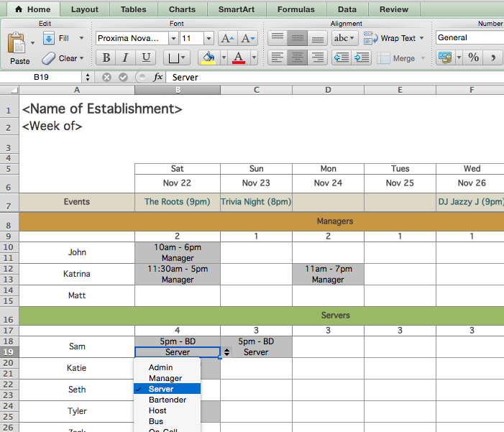This screenshot has height=432, width=504.
Task: Open Review tab
Action: point(394,9)
